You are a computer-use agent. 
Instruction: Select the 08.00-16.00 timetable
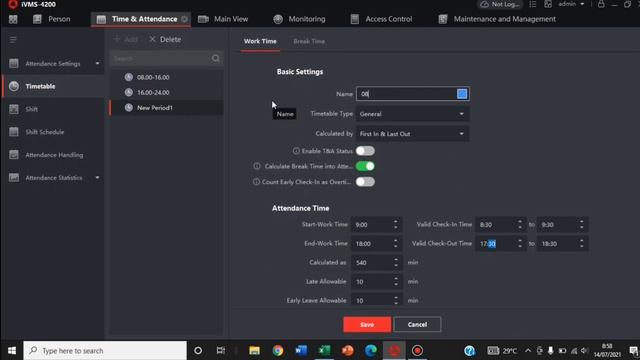tap(167, 77)
